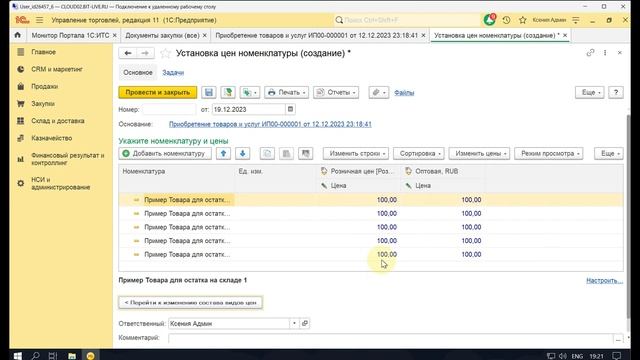
Task: Navigate forward with right arrow
Action: click(x=145, y=53)
